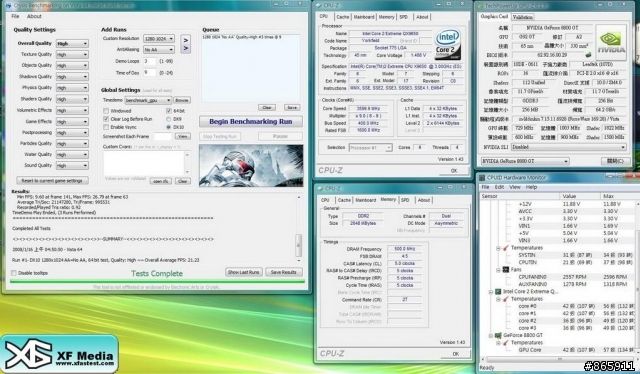Open the AntiAliasing dropdown
The height and width of the screenshot is (374, 640).
point(159,49)
